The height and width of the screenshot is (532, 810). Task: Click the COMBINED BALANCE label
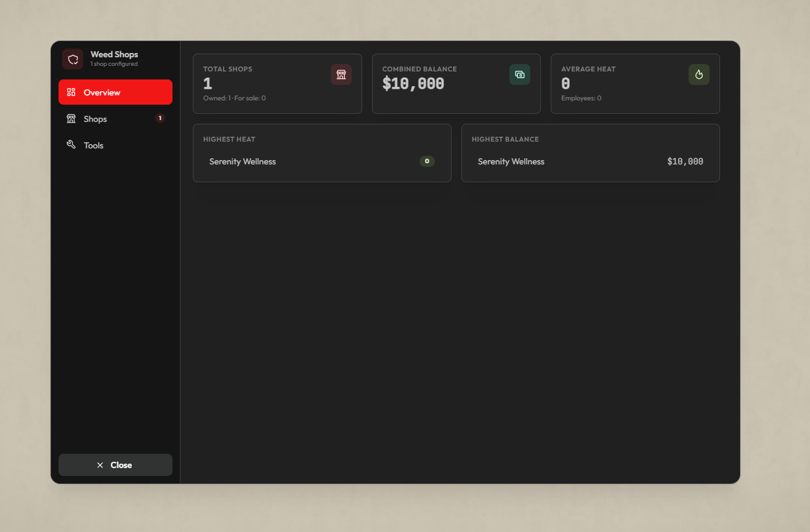coord(419,69)
